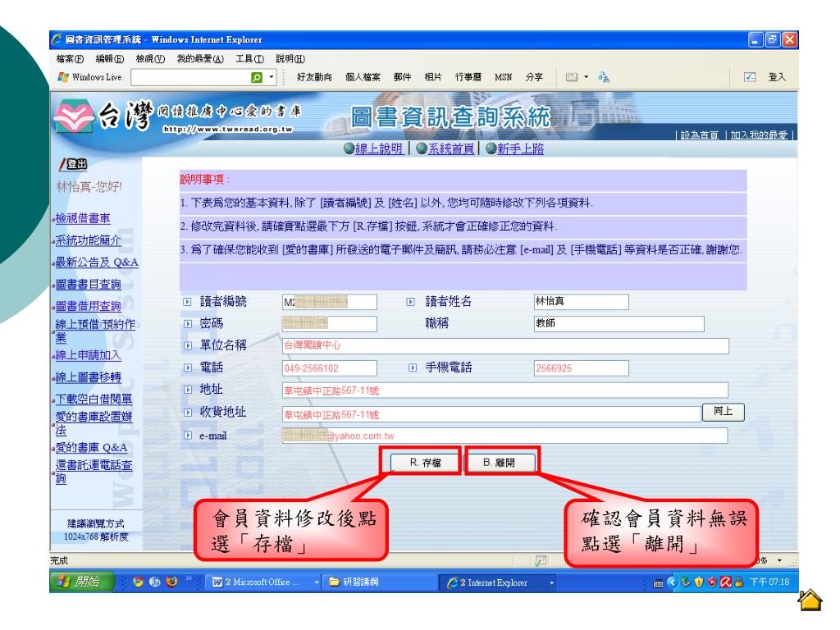
Task: Click the 同上 button
Action: coord(723,412)
